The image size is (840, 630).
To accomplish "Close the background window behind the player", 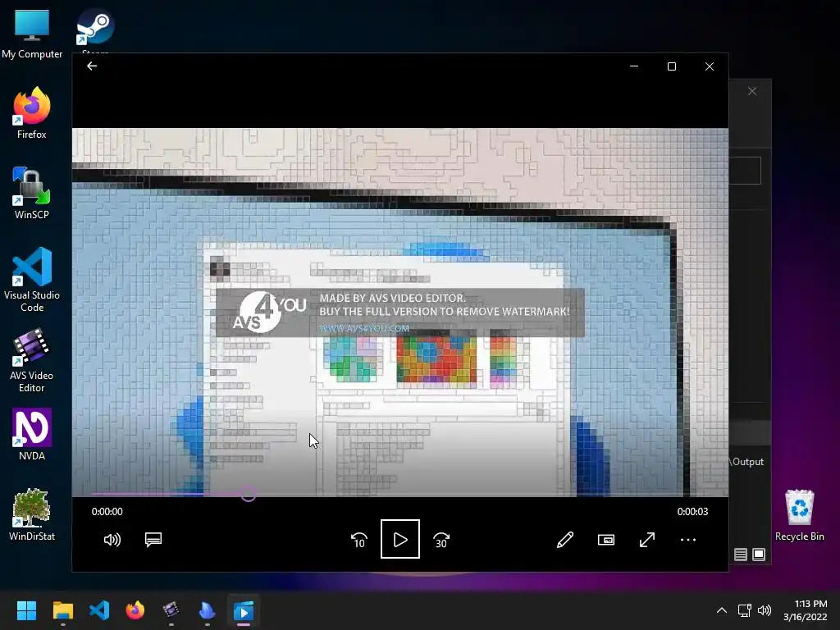I will [752, 91].
